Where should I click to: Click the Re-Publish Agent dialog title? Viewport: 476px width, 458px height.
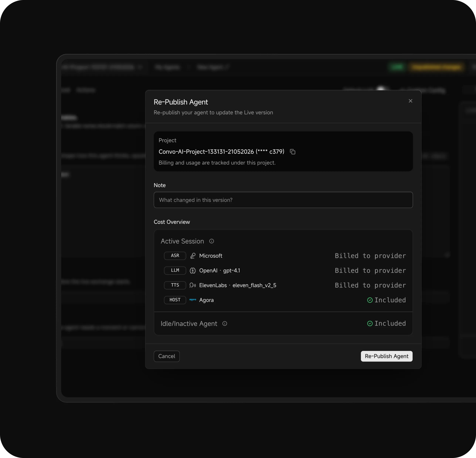coord(181,102)
